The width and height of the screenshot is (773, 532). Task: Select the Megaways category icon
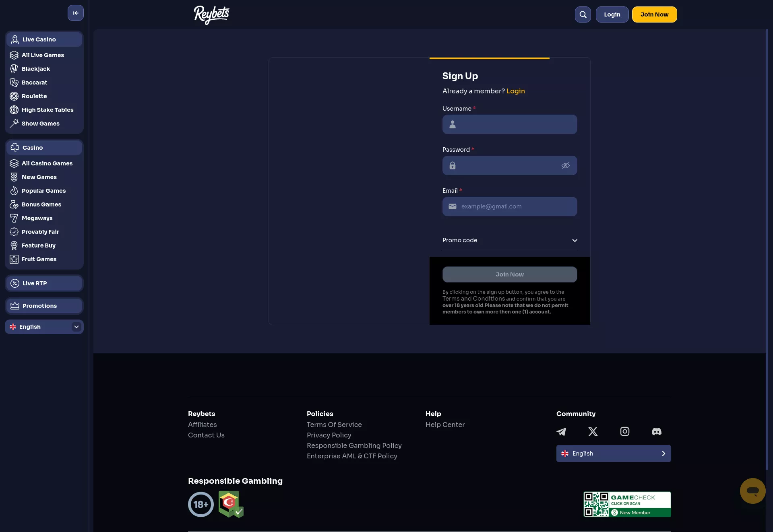click(13, 218)
